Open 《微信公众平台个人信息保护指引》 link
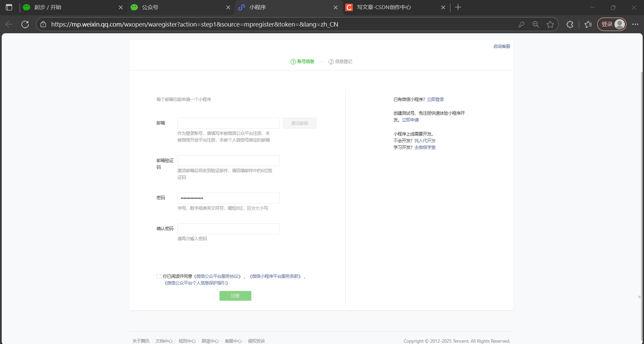The height and width of the screenshot is (344, 644). coord(196,283)
